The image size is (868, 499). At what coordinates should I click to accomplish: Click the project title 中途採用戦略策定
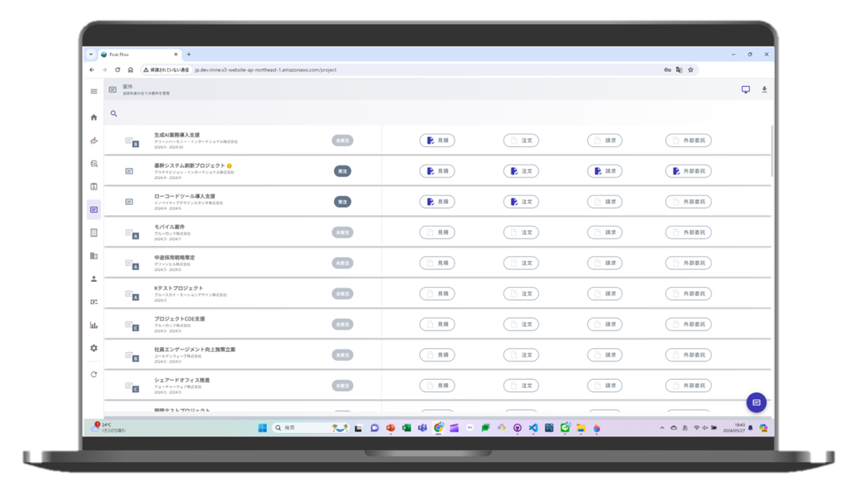(x=174, y=257)
